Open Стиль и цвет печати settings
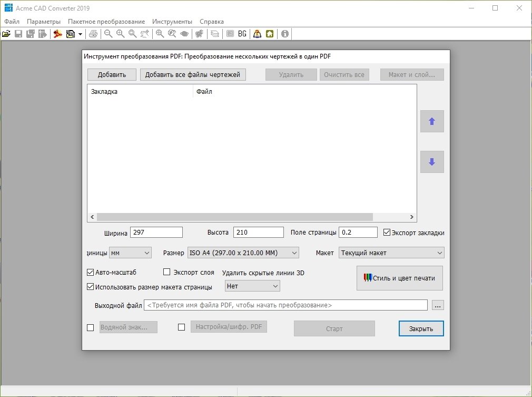 (399, 278)
